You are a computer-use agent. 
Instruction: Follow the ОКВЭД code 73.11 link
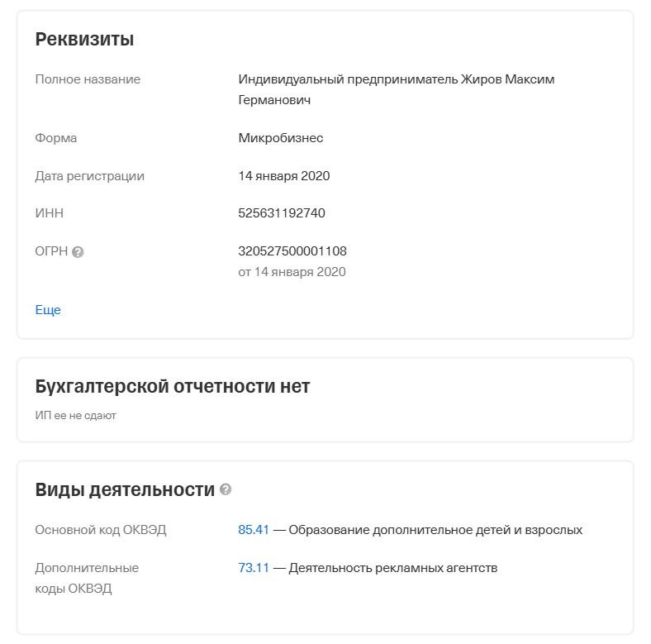(x=254, y=568)
